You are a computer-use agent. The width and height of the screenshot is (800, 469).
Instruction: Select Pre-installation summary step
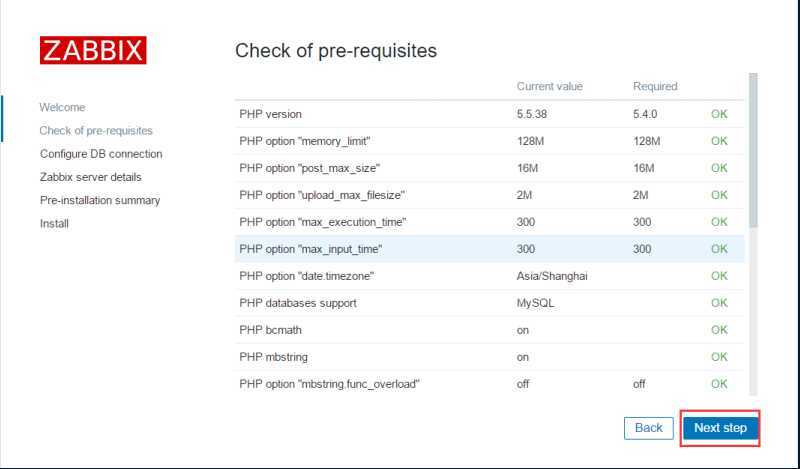coord(100,200)
